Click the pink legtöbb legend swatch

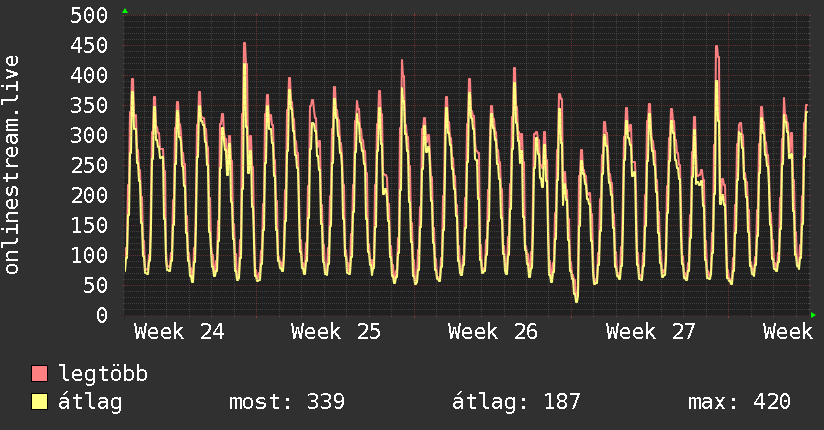tap(39, 374)
